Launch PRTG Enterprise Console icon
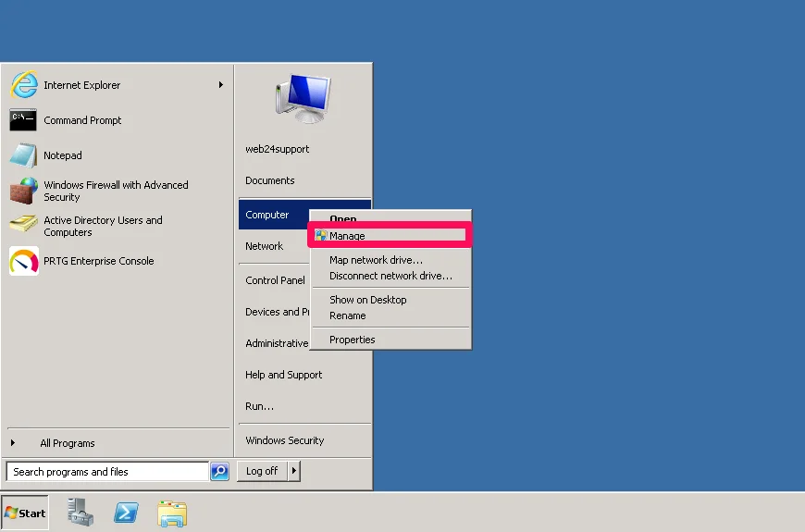Viewport: 805px width, 532px height. (24, 261)
